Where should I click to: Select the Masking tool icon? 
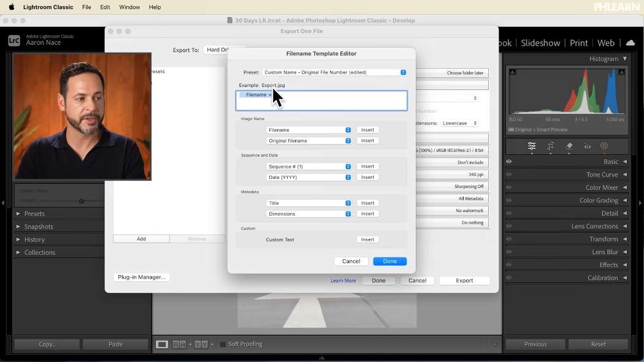tap(604, 146)
